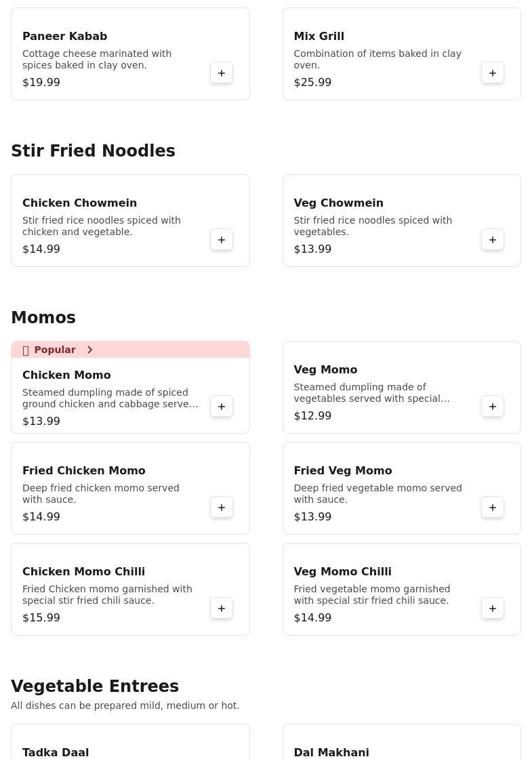Screen dimensions: 532x759
Task: Open Paneer Kabab item title
Action: [x=65, y=37]
